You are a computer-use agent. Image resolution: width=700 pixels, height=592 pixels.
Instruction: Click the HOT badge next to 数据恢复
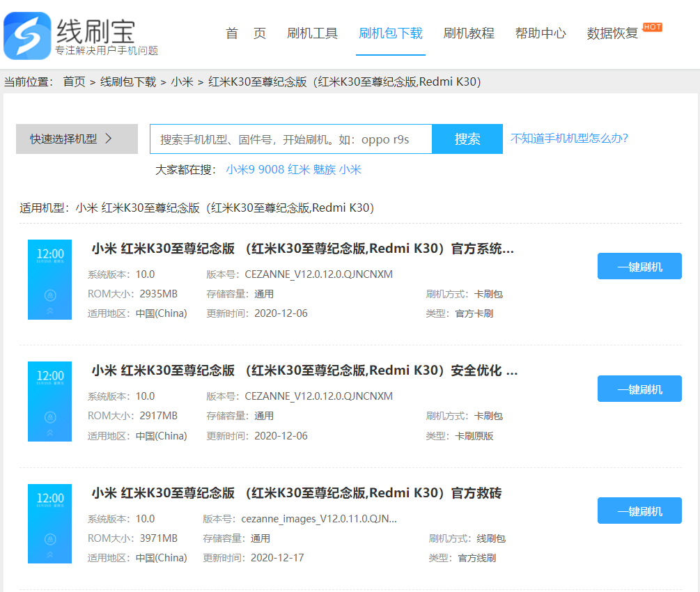[x=652, y=27]
